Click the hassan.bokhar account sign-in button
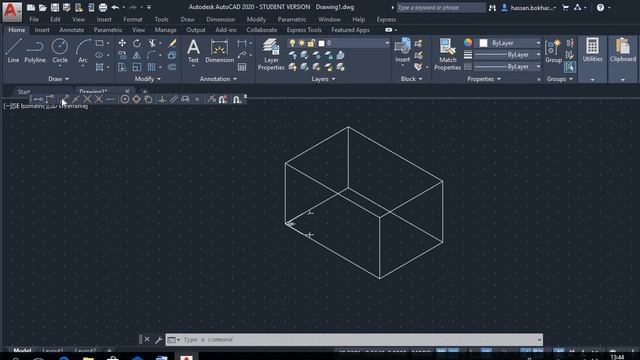The height and width of the screenshot is (360, 640). [529, 7]
